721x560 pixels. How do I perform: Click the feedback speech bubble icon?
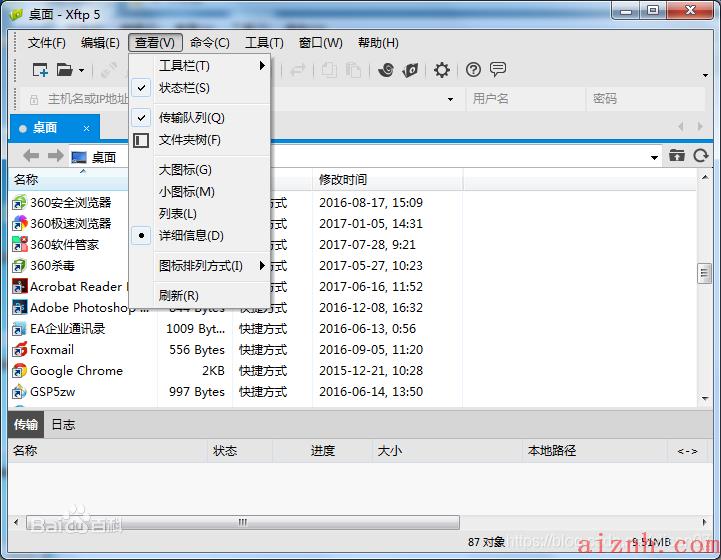pyautogui.click(x=498, y=69)
